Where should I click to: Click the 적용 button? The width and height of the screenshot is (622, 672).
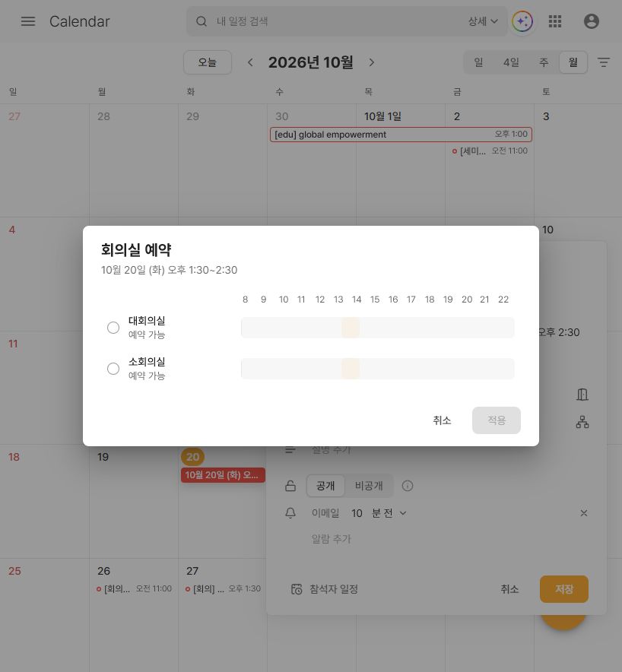coord(497,420)
